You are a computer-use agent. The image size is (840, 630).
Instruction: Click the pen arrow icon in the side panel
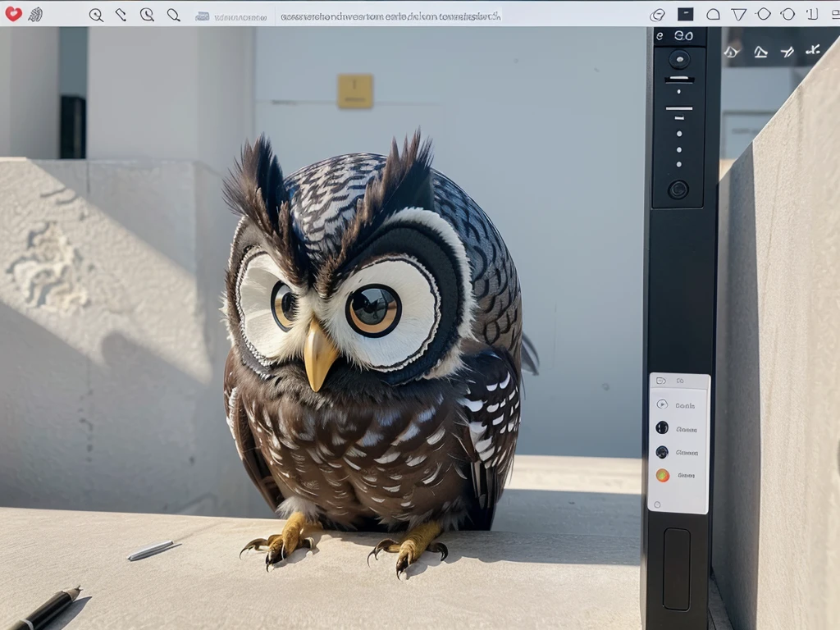click(787, 52)
